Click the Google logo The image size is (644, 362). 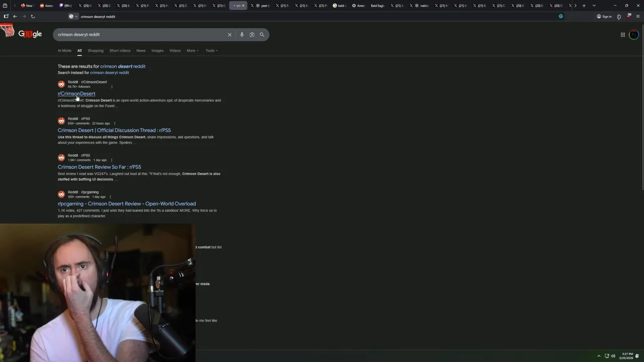point(30,34)
